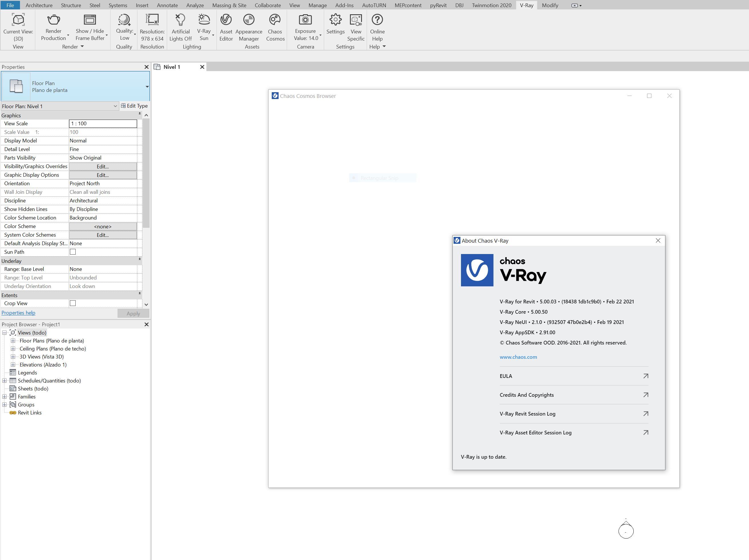Open the Twinmotion 2020 tab
749x560 pixels.
(492, 5)
